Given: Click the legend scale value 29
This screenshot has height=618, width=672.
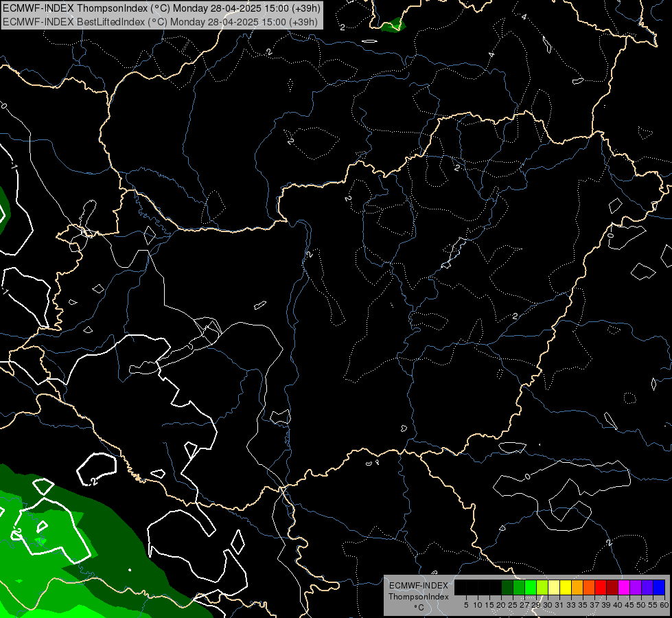Looking at the screenshot, I should (535, 605).
